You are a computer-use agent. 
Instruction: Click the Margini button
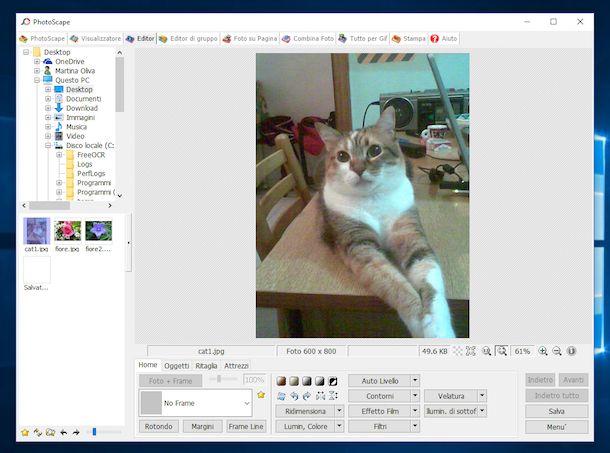[x=202, y=427]
